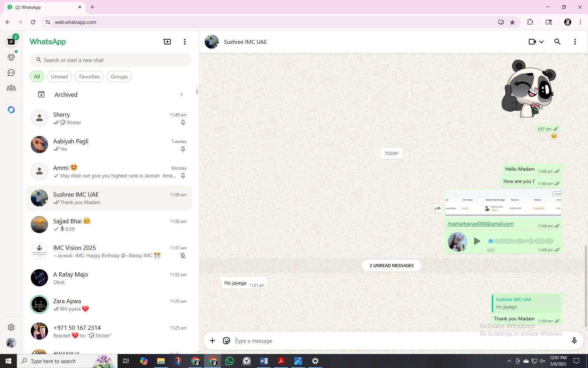Click the quoted Ho jayega reply
588x368 pixels.
click(x=526, y=303)
